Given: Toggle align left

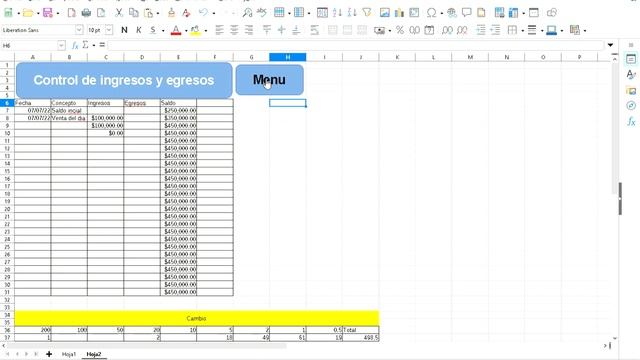Looking at the screenshot, I should pos(219,30).
